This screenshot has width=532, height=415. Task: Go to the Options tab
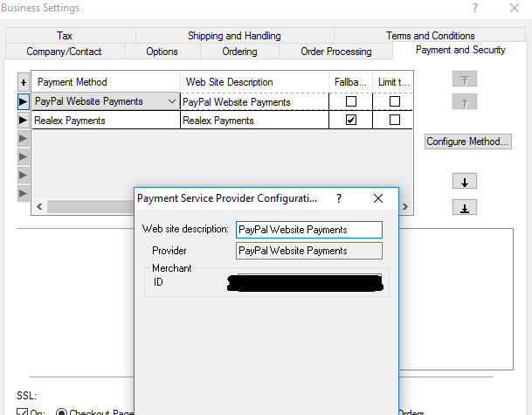[x=162, y=52]
